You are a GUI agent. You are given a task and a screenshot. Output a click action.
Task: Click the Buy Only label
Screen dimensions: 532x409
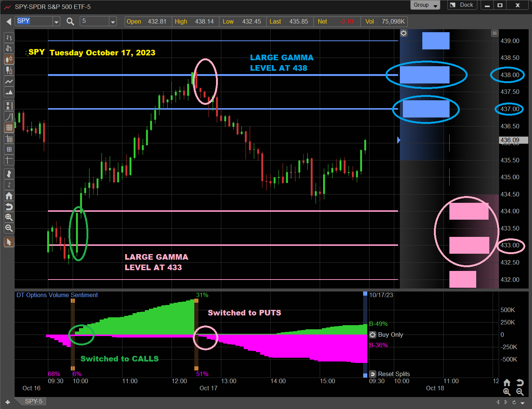click(x=390, y=335)
